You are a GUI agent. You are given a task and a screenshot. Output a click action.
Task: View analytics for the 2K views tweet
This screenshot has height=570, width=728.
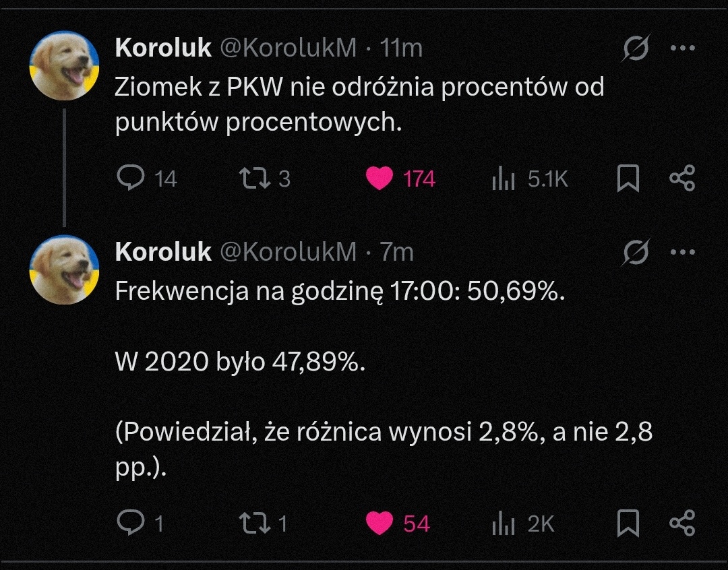[x=504, y=524]
